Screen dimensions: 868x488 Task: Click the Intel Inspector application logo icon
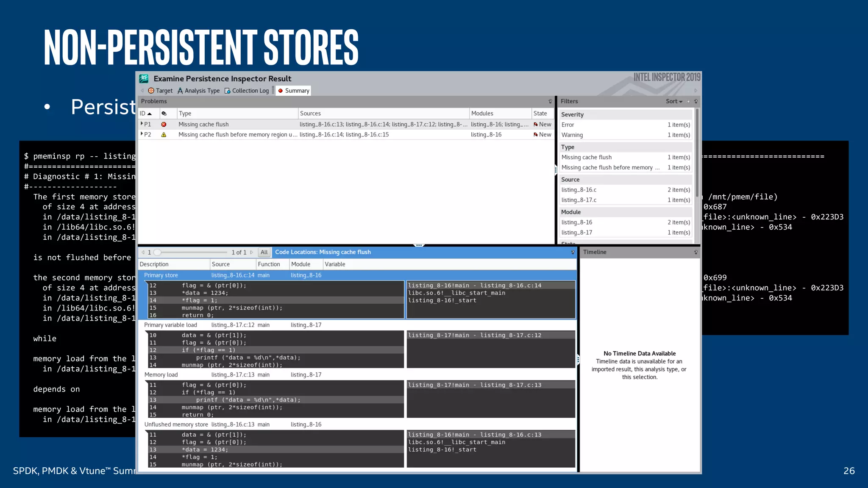(144, 78)
